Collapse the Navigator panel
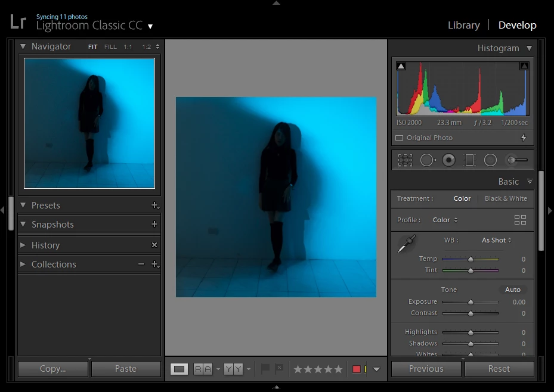Viewport: 554px width, 392px height. [23, 46]
